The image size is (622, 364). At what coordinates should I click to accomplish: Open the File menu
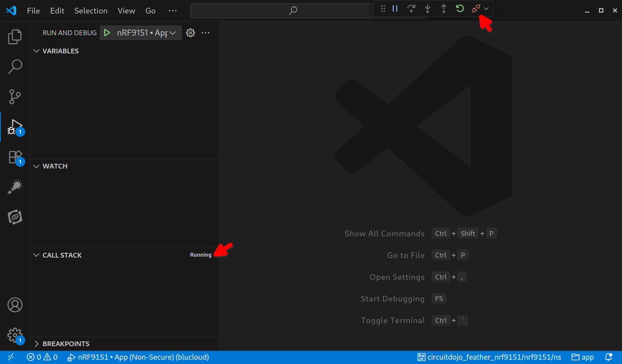click(x=33, y=10)
